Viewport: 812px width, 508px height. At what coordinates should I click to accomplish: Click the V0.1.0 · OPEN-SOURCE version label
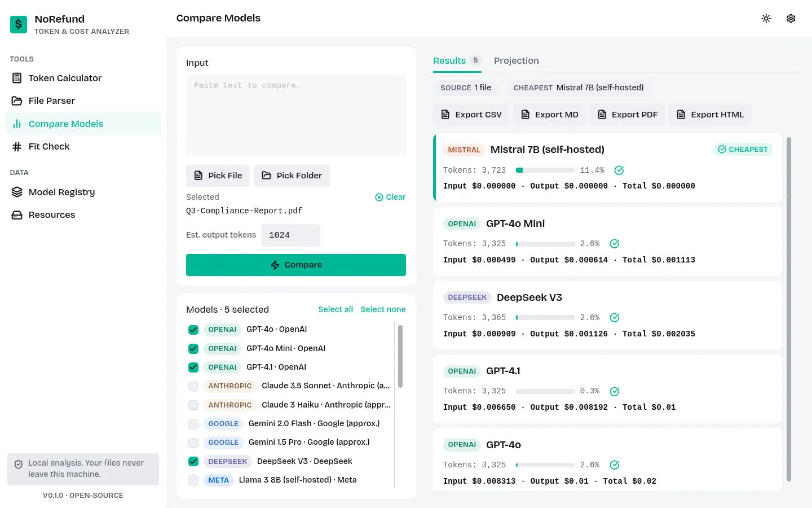click(x=83, y=496)
